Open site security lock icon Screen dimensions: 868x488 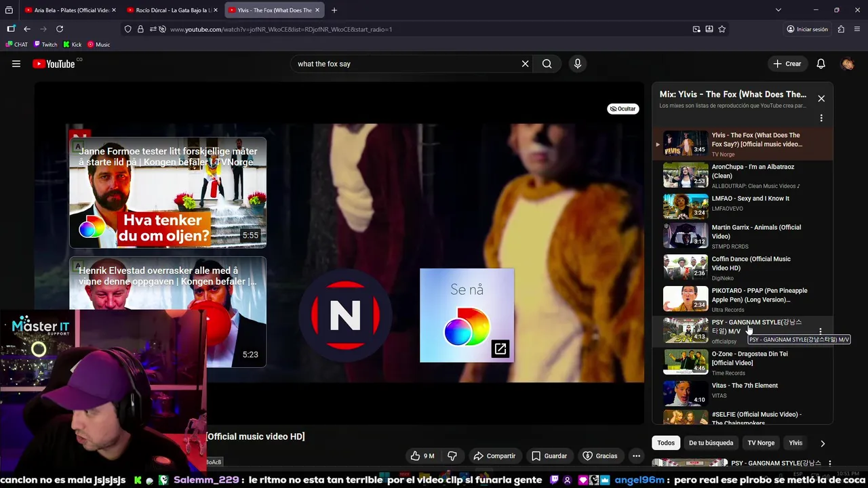pos(140,29)
